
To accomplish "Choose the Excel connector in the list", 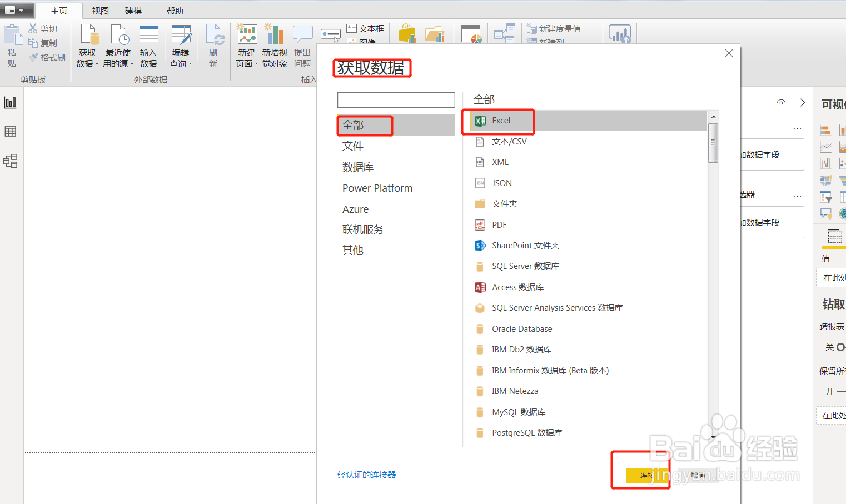I will point(589,121).
